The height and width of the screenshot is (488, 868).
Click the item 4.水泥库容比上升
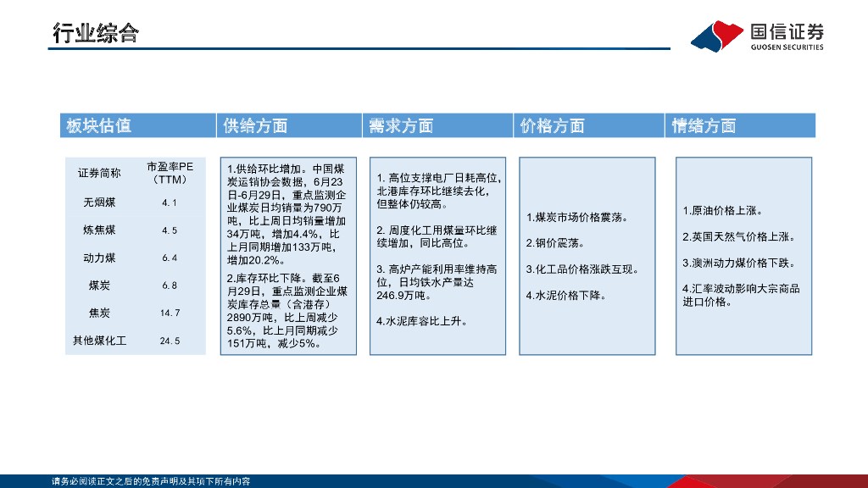click(x=422, y=321)
